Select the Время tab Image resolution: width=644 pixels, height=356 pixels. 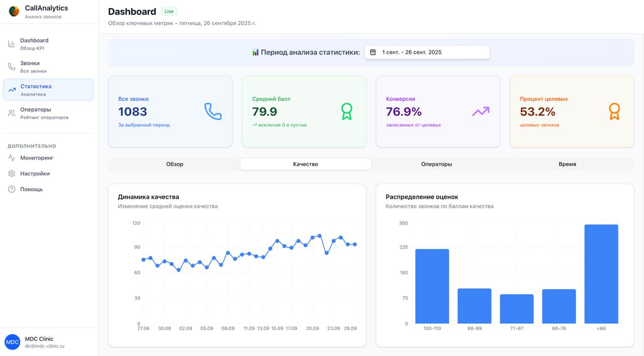pyautogui.click(x=567, y=164)
